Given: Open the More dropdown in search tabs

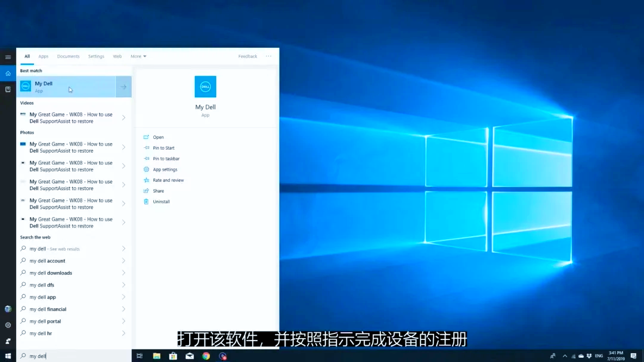Looking at the screenshot, I should (138, 56).
